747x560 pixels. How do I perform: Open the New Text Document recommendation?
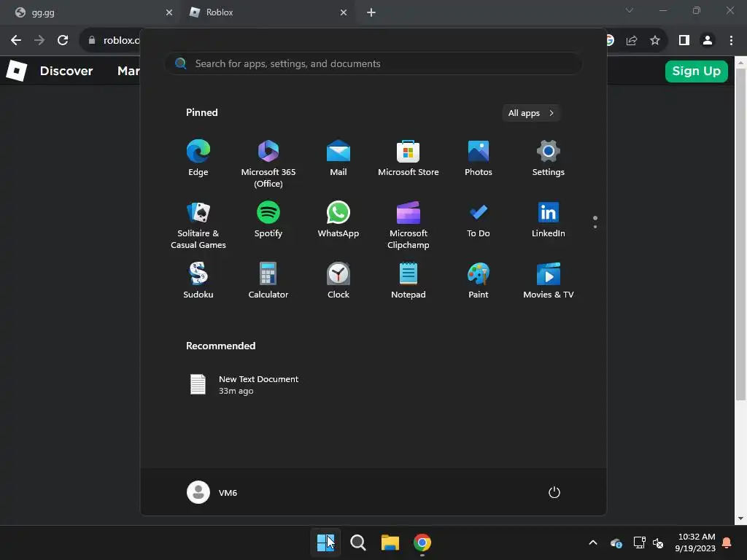244,385
